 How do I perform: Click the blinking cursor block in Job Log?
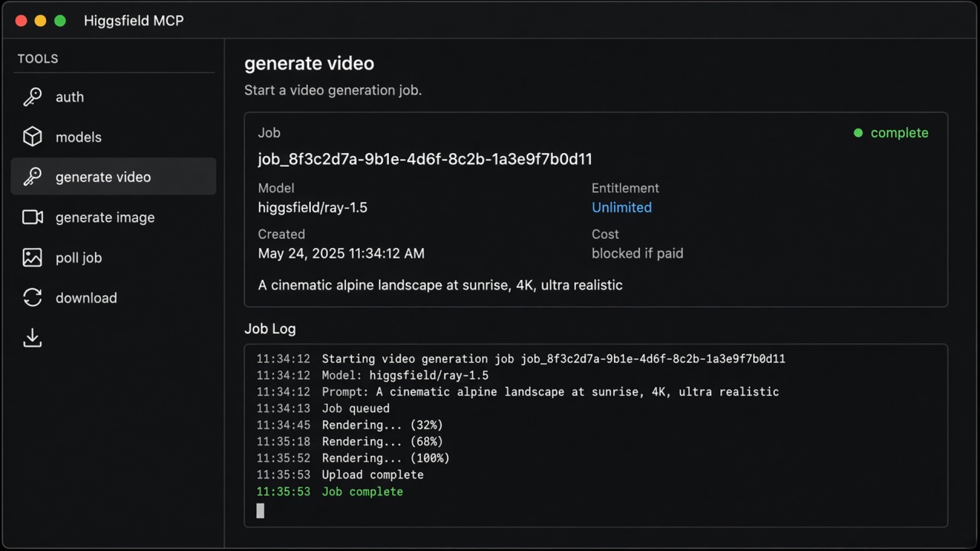pos(260,510)
